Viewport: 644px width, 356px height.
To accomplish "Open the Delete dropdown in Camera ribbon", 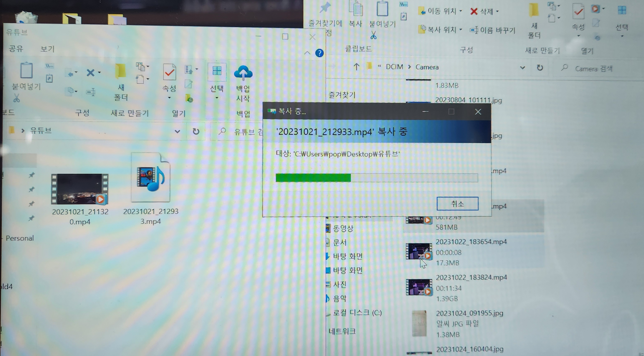I will (x=497, y=11).
